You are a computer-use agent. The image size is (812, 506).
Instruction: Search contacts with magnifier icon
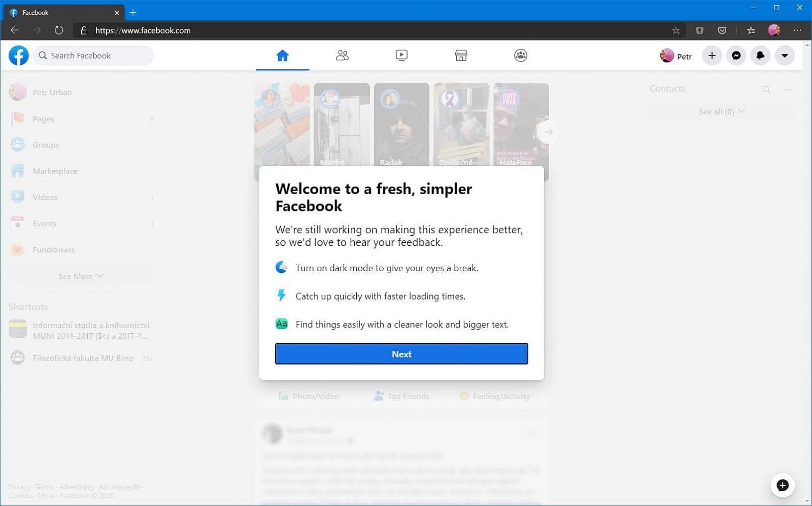click(766, 90)
